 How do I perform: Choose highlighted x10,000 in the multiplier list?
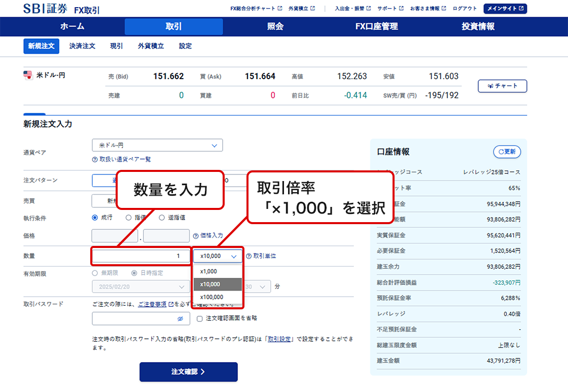[x=218, y=284]
